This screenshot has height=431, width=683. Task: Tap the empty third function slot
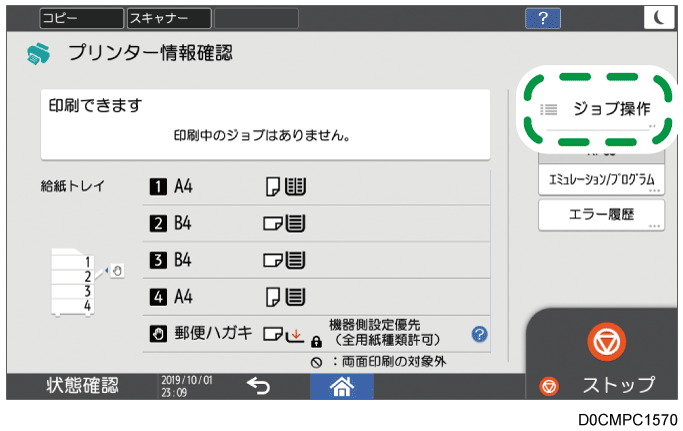tap(257, 18)
